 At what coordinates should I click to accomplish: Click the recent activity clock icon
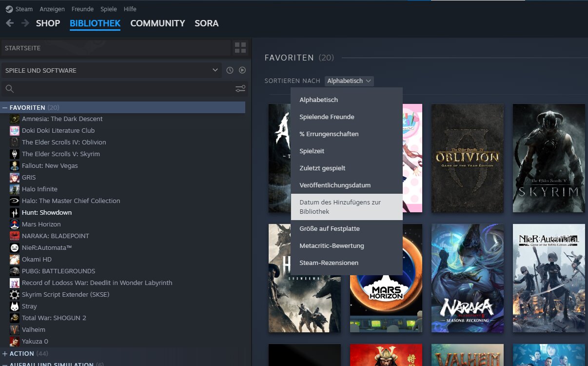coord(230,70)
